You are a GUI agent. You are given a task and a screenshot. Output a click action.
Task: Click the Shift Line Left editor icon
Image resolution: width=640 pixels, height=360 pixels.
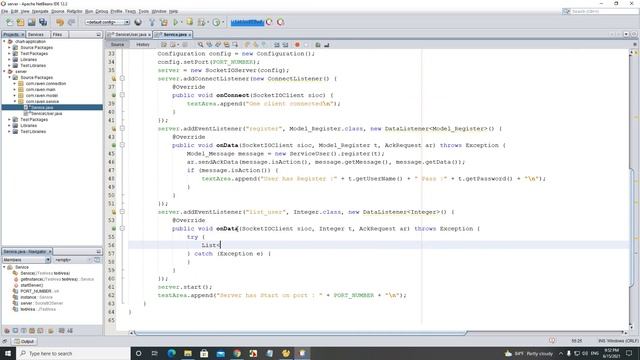[276, 44]
